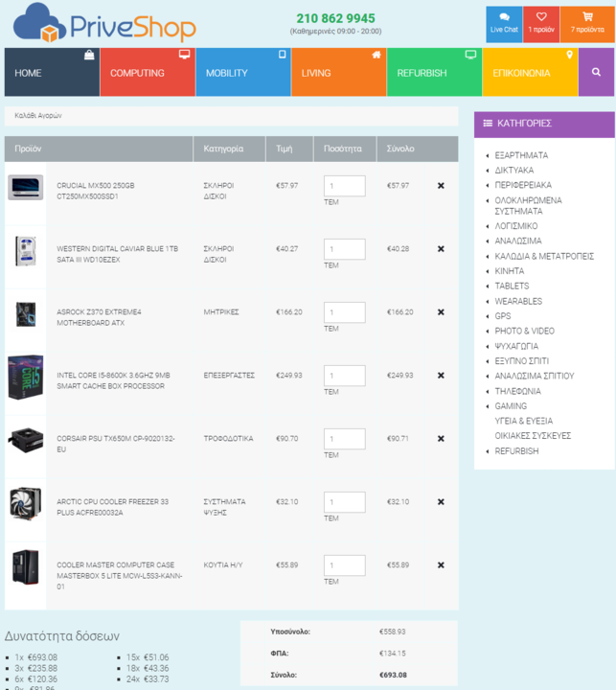Click the Crucial MX500 SSD thumbnail
This screenshot has height=690, width=616.
tap(26, 188)
